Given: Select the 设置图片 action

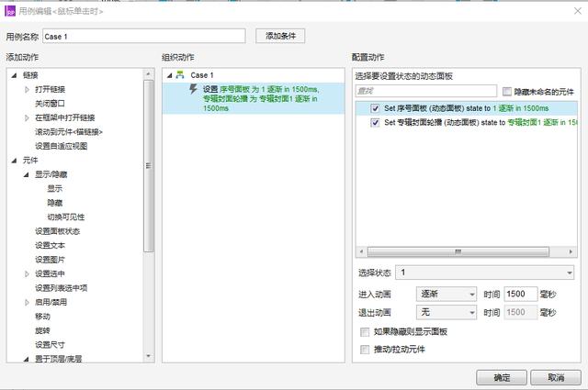Looking at the screenshot, I should 50,260.
